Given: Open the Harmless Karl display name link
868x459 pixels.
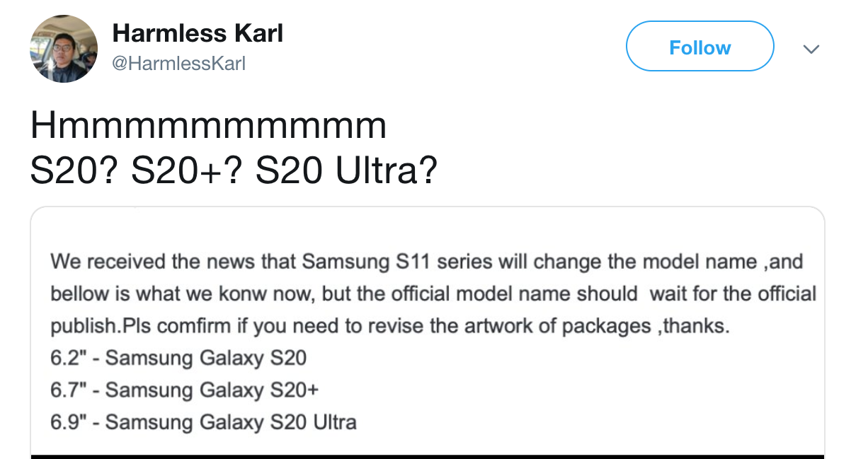Looking at the screenshot, I should (198, 33).
